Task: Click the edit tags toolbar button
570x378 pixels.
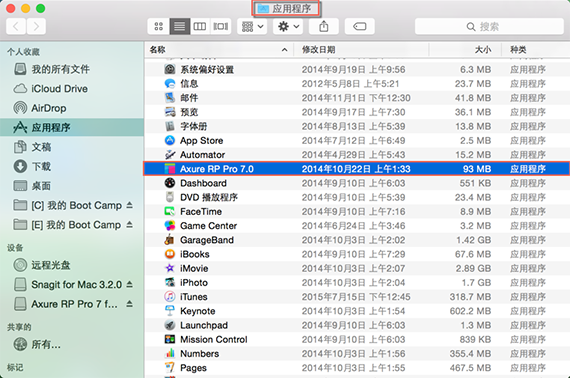Action: [360, 27]
